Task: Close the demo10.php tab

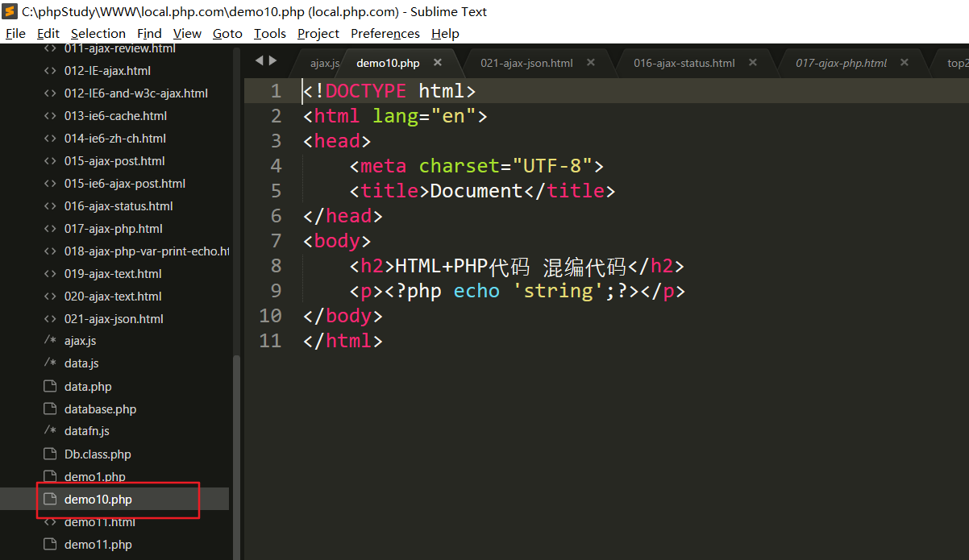Action: [x=438, y=63]
